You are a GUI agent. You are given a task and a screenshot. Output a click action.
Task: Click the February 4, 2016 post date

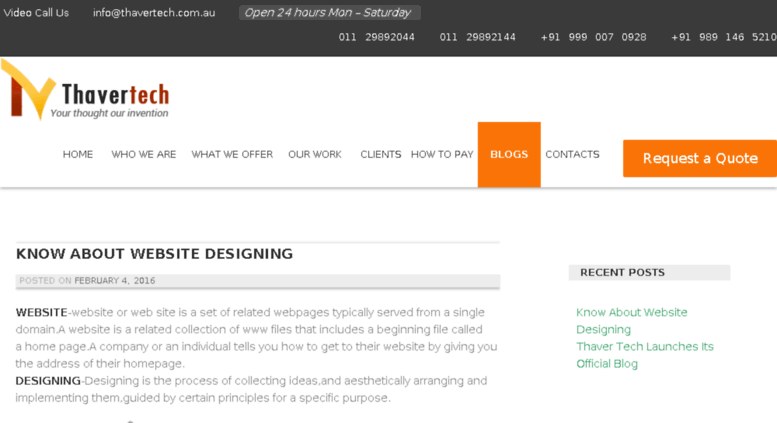coord(114,281)
